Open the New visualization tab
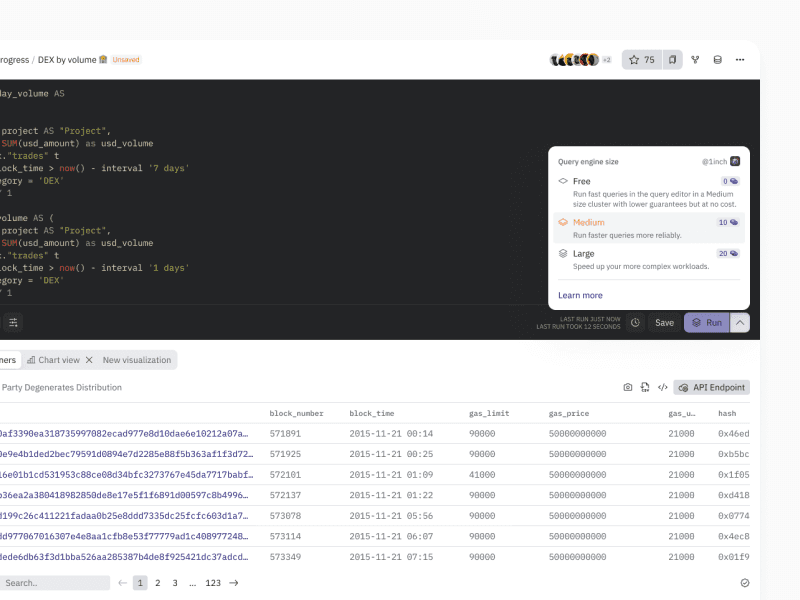800x600 pixels. pos(137,360)
